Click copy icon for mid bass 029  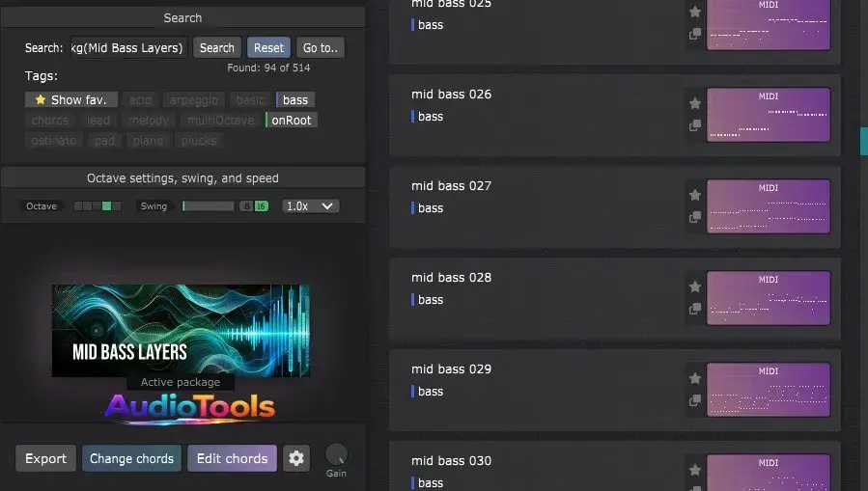tap(695, 400)
